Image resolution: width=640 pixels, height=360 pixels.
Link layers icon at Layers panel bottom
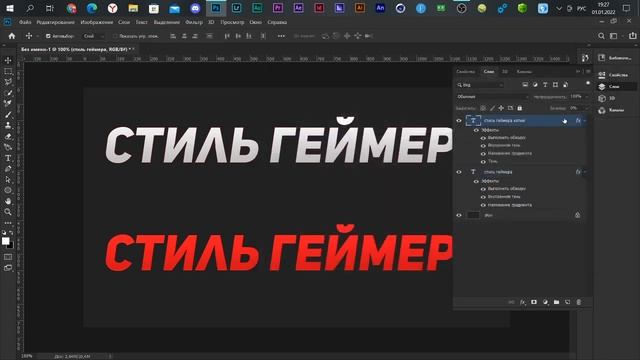(511, 302)
